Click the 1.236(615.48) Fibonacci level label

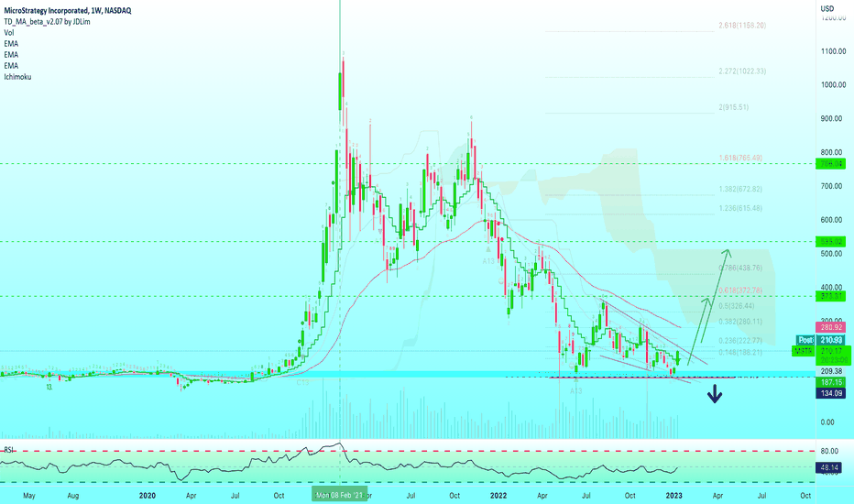[740, 208]
